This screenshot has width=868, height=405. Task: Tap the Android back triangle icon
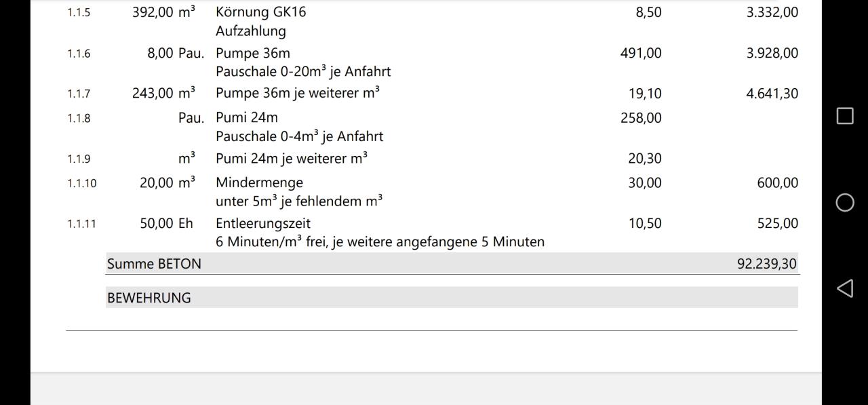(844, 288)
